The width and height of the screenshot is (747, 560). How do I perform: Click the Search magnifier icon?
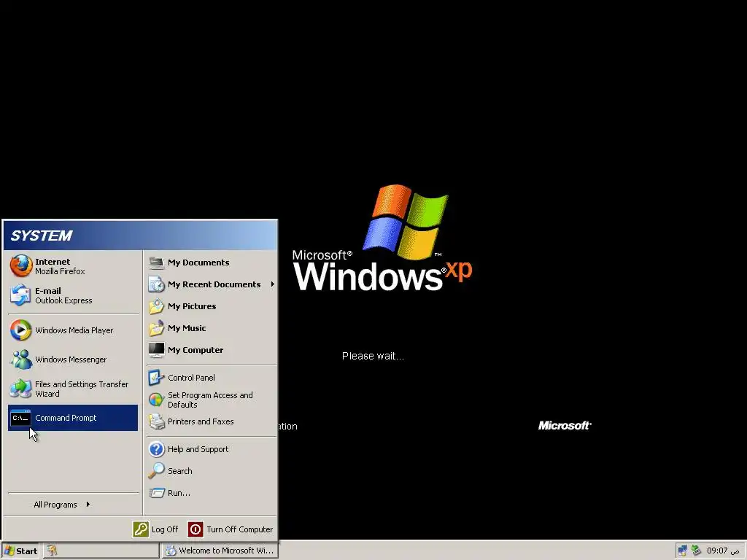click(x=156, y=471)
